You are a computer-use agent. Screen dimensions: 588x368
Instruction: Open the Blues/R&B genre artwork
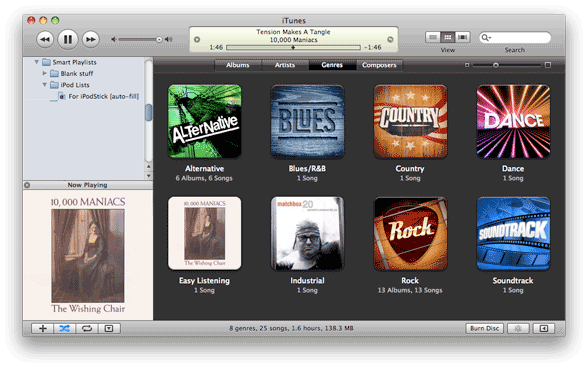[x=308, y=121]
